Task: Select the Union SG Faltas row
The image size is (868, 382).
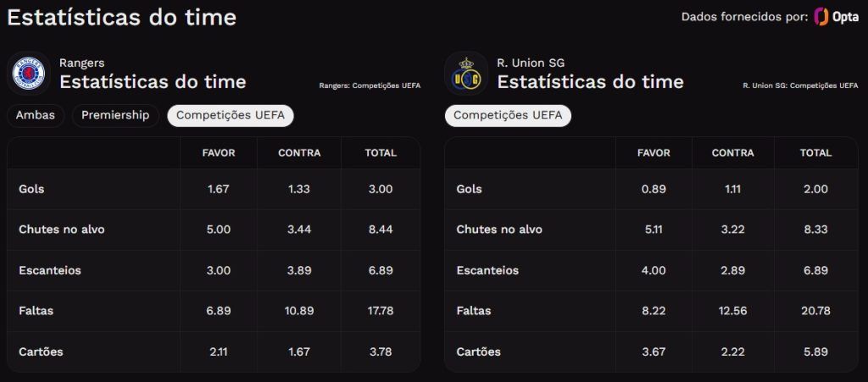Action: tap(652, 311)
